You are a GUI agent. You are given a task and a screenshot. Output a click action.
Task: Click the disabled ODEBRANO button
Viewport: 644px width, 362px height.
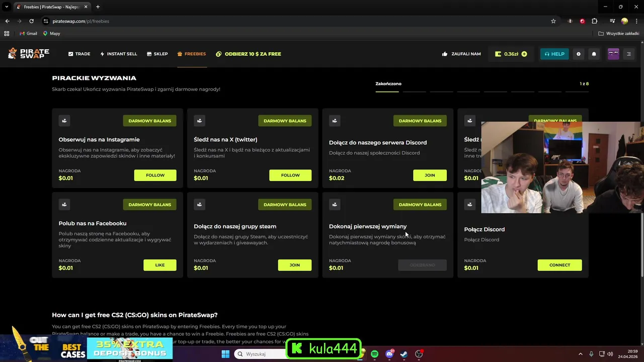tap(422, 265)
